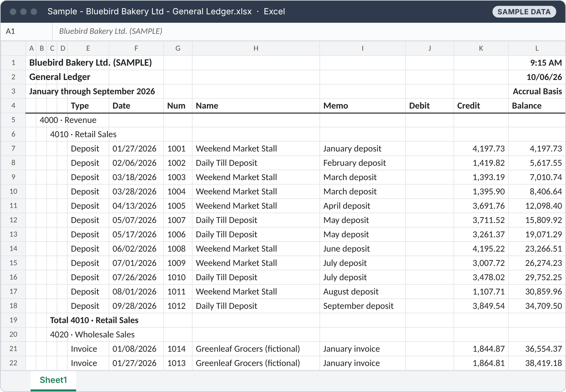Click the April deposit memo cell
This screenshot has height=392, width=566.
[x=363, y=206]
